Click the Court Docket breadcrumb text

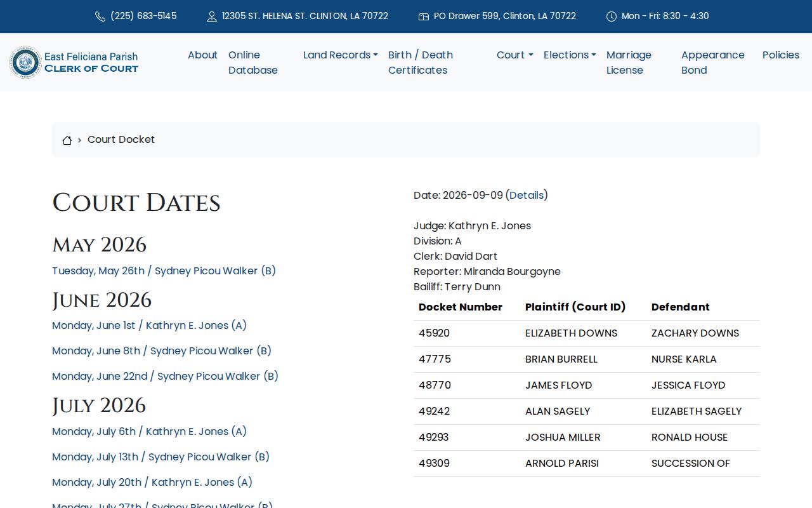[x=121, y=140]
